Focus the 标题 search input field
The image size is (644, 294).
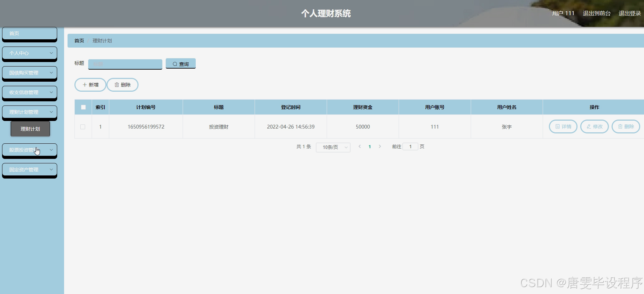coord(125,64)
